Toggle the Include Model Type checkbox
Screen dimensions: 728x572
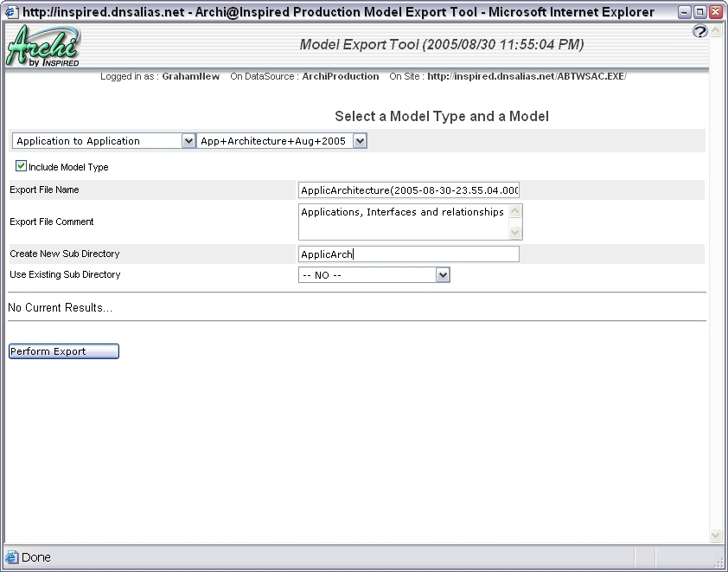21,166
